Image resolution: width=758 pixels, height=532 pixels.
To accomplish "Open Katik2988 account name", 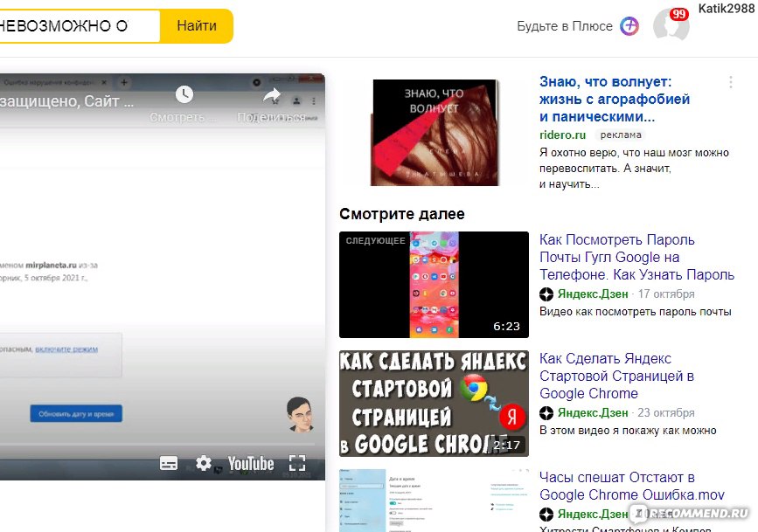I will tap(727, 9).
